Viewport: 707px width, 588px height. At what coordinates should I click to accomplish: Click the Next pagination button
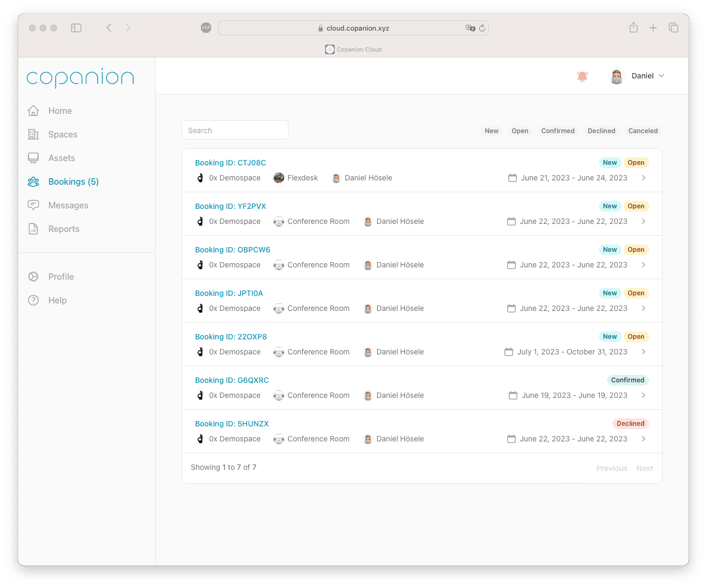click(x=644, y=468)
